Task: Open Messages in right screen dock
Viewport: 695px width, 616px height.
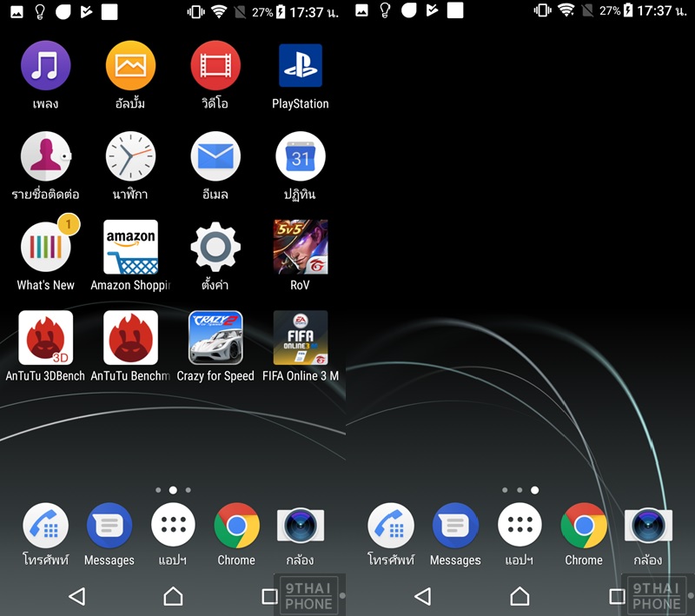Action: coord(455,526)
